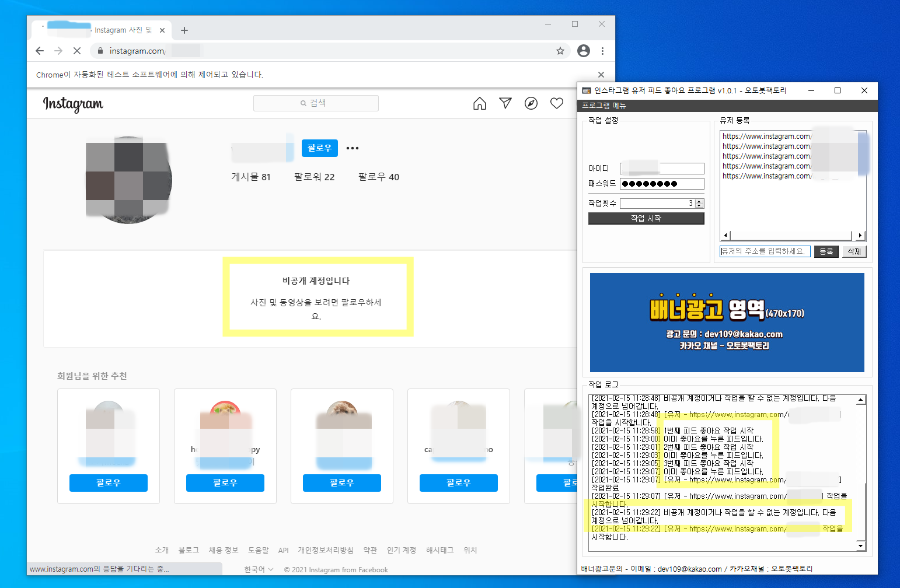The width and height of the screenshot is (900, 588).
Task: Open a new Chrome tab
Action: (x=184, y=30)
